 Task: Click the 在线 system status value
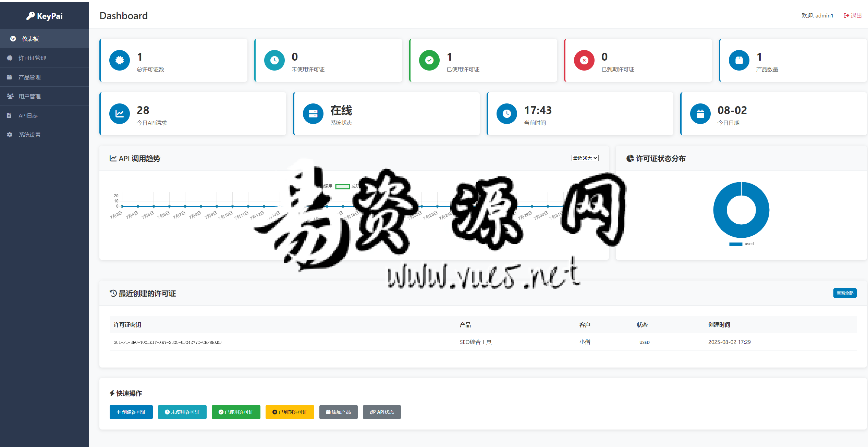[x=341, y=110]
